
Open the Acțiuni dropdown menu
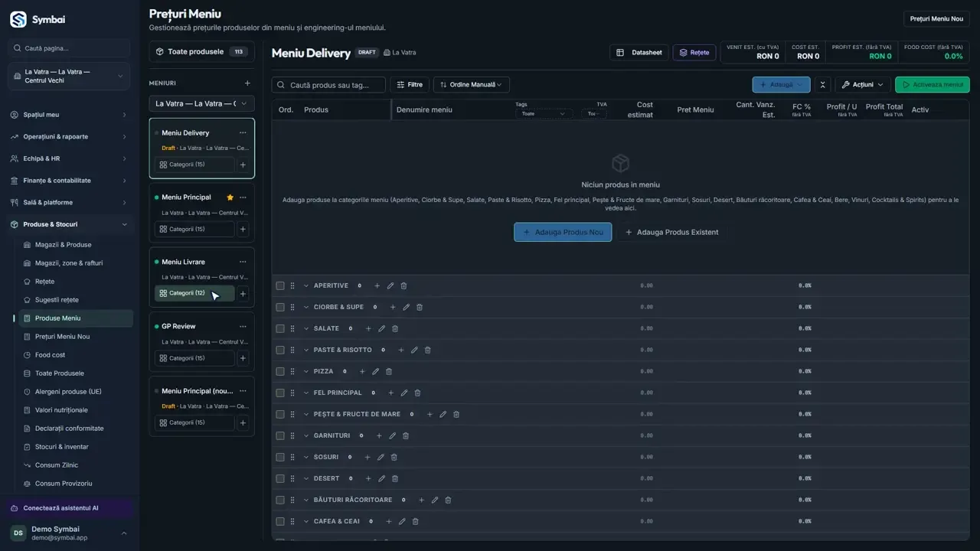(x=863, y=85)
